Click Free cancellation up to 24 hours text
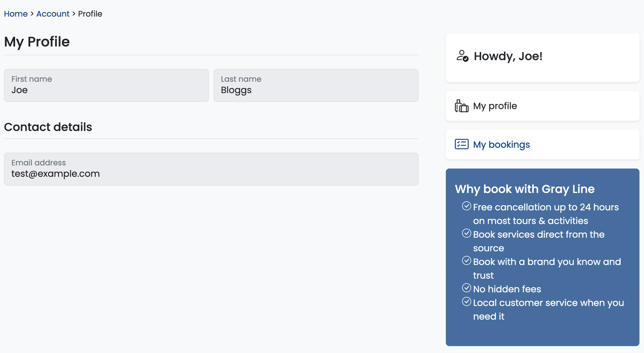Screen dimensions: 644x353 [546, 214]
